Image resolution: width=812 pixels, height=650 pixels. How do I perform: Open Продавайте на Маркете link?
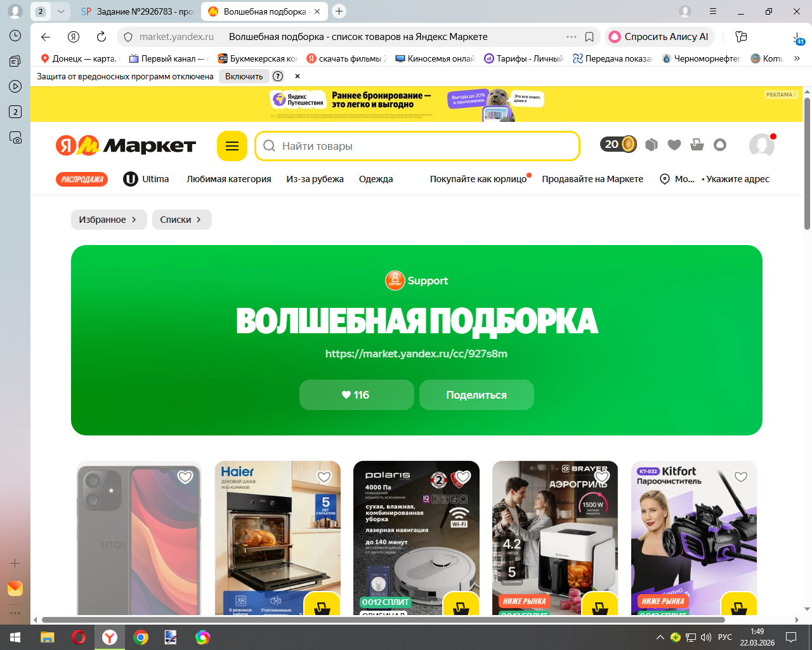pyautogui.click(x=593, y=179)
